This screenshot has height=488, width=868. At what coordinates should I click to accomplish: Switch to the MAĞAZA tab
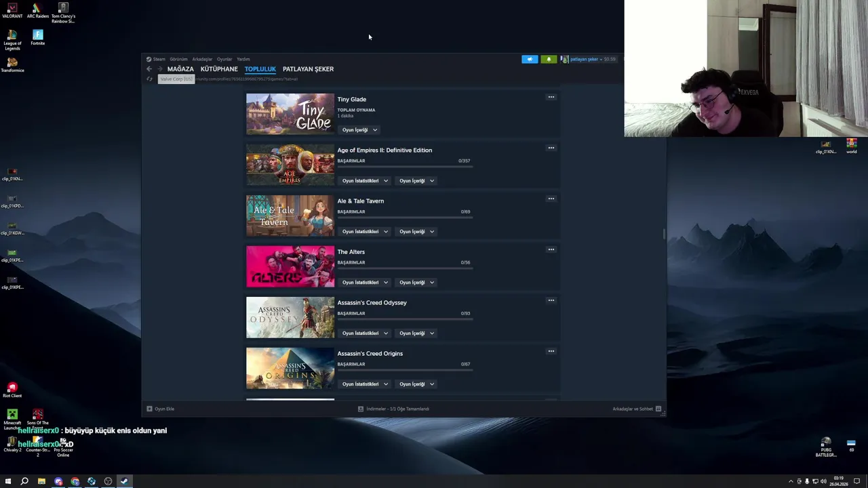(x=180, y=69)
